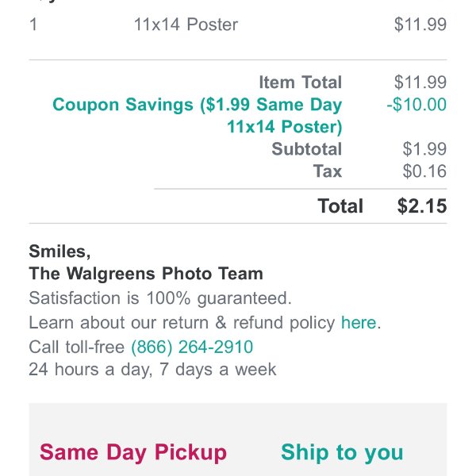Select the Same Day Pickup option
The width and height of the screenshot is (476, 476).
click(133, 453)
